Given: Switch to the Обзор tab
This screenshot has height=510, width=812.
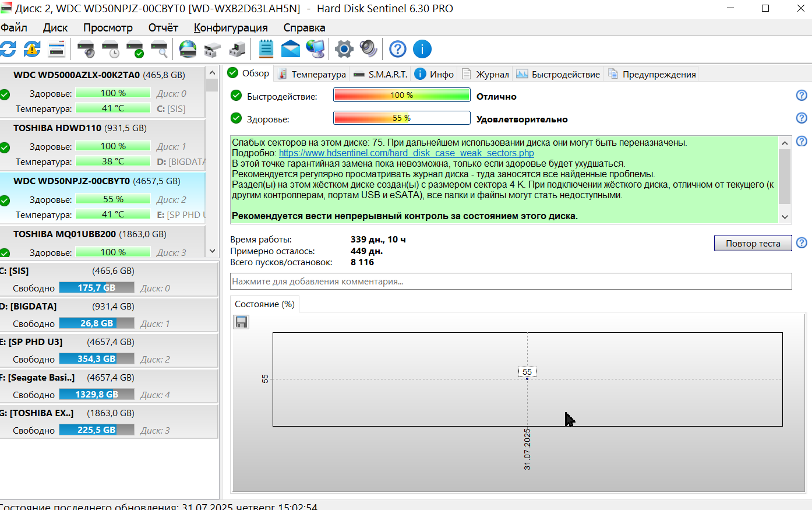Looking at the screenshot, I should pyautogui.click(x=248, y=73).
